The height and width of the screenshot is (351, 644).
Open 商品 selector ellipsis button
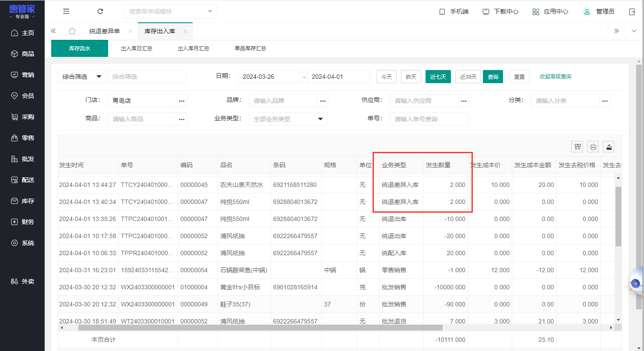[182, 119]
